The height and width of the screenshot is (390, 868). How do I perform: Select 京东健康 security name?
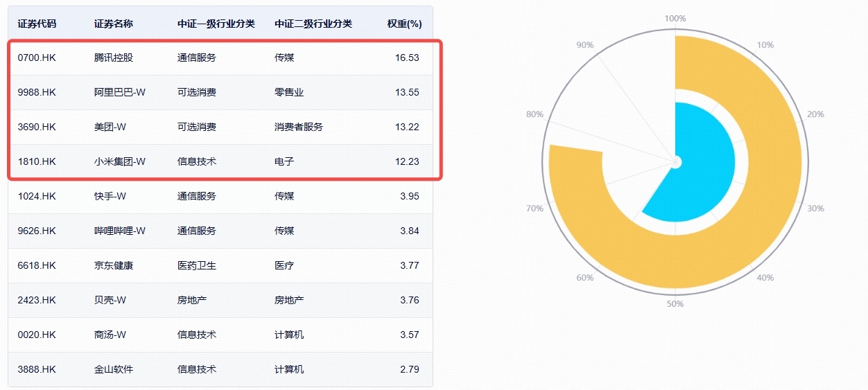[x=114, y=265]
